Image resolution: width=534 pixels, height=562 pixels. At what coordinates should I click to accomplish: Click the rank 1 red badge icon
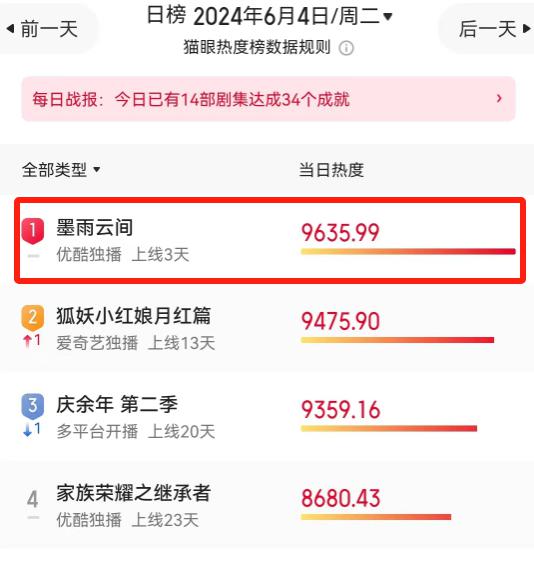tap(33, 230)
